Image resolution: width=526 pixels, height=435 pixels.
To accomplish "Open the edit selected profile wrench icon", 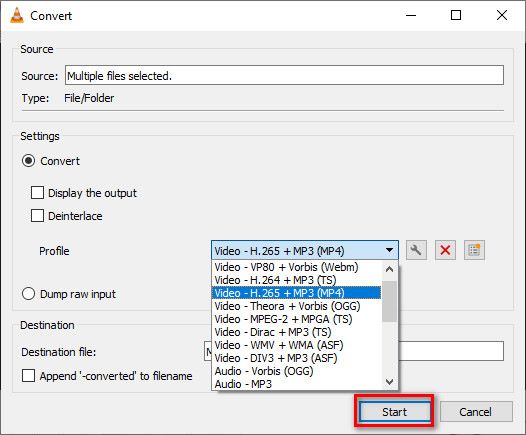I will tap(416, 250).
